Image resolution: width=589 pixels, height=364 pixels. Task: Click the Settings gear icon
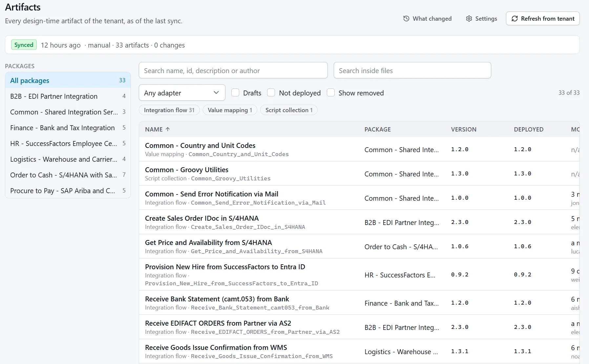[469, 19]
